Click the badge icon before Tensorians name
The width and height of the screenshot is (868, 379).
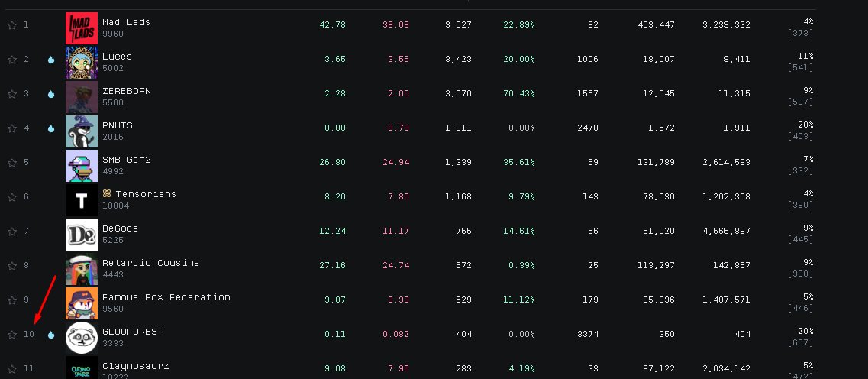107,194
